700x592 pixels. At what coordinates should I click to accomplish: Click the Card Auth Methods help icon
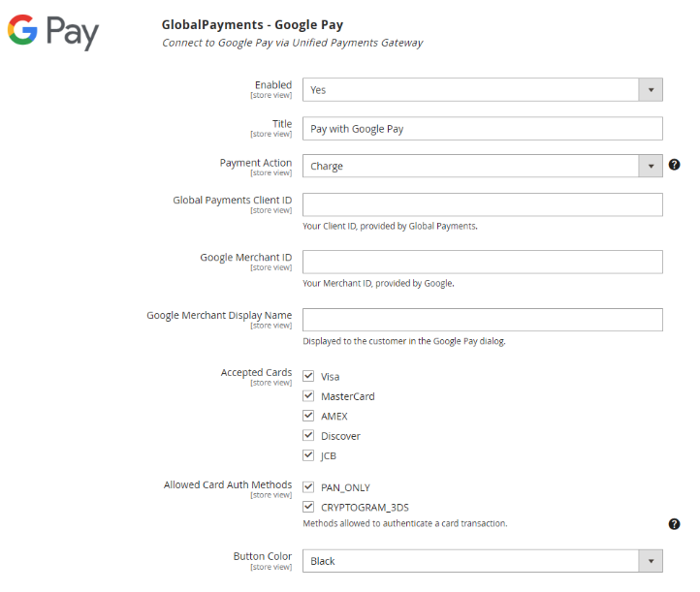coord(675,524)
